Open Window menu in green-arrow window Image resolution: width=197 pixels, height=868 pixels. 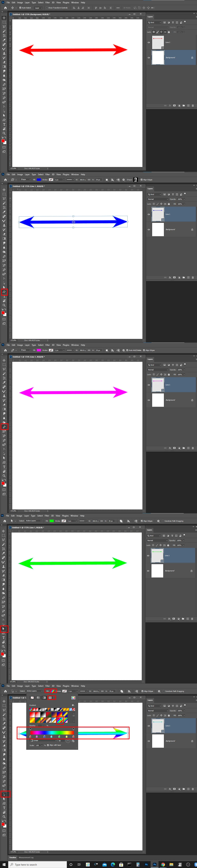[x=74, y=516]
